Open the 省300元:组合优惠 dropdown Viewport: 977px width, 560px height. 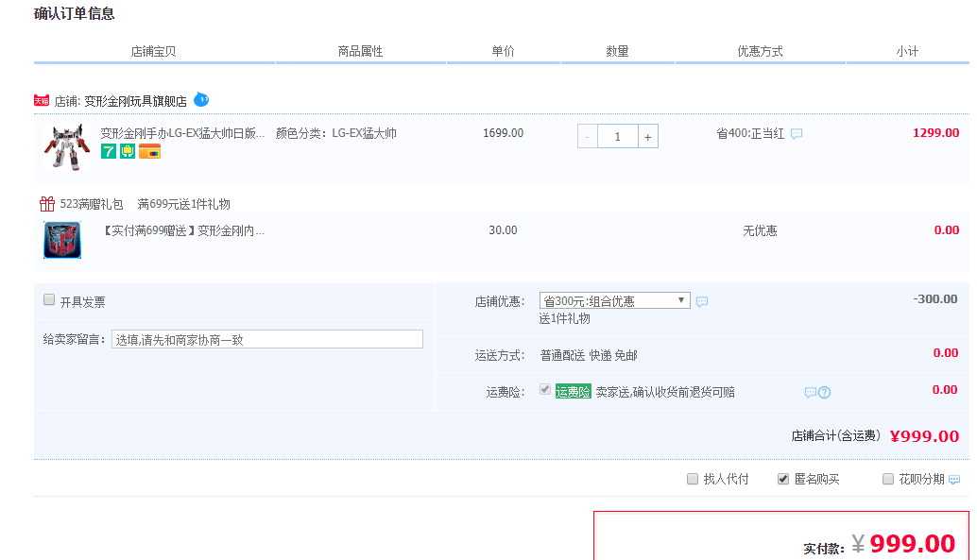click(614, 301)
